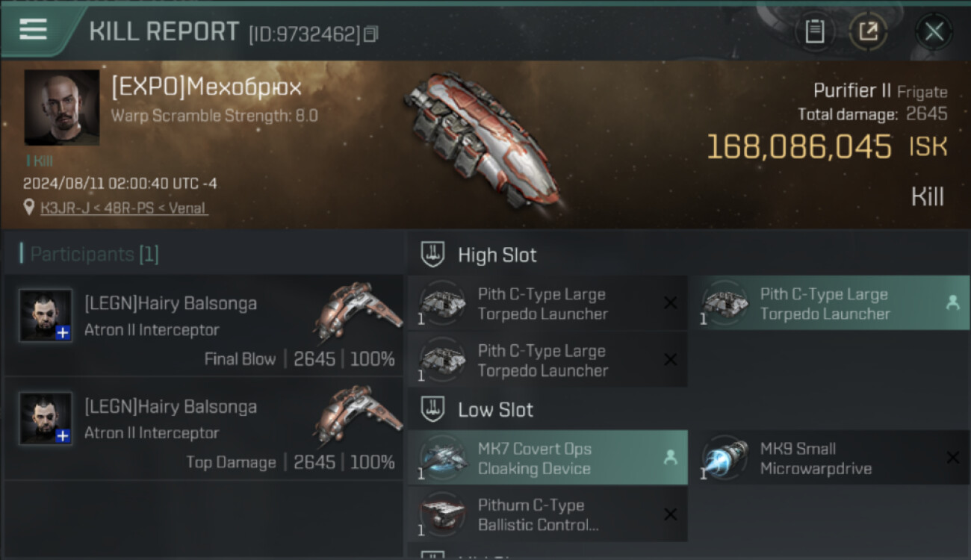Open the victim Мехобрюх portrait
The width and height of the screenshot is (971, 560).
click(62, 108)
